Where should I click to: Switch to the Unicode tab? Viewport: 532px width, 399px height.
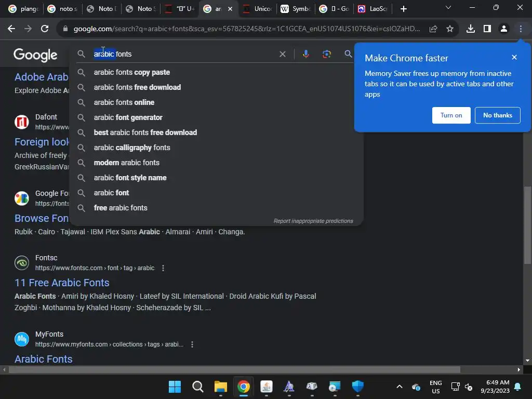[258, 9]
